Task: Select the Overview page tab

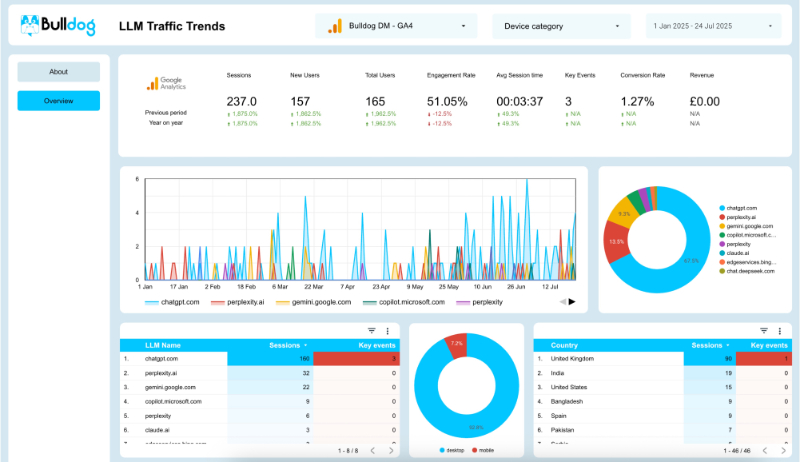Action: point(59,101)
